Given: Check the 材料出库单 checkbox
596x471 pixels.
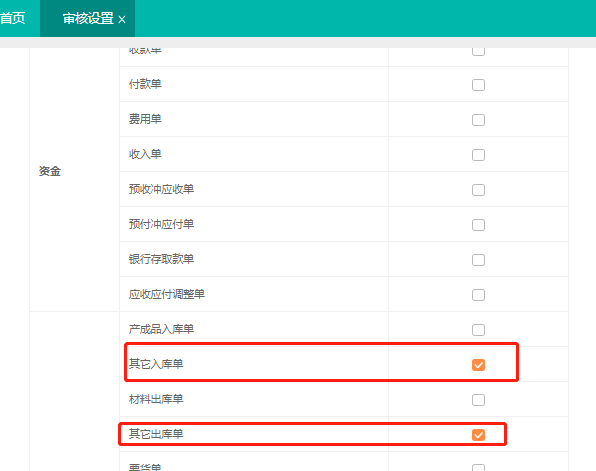Looking at the screenshot, I should [478, 400].
